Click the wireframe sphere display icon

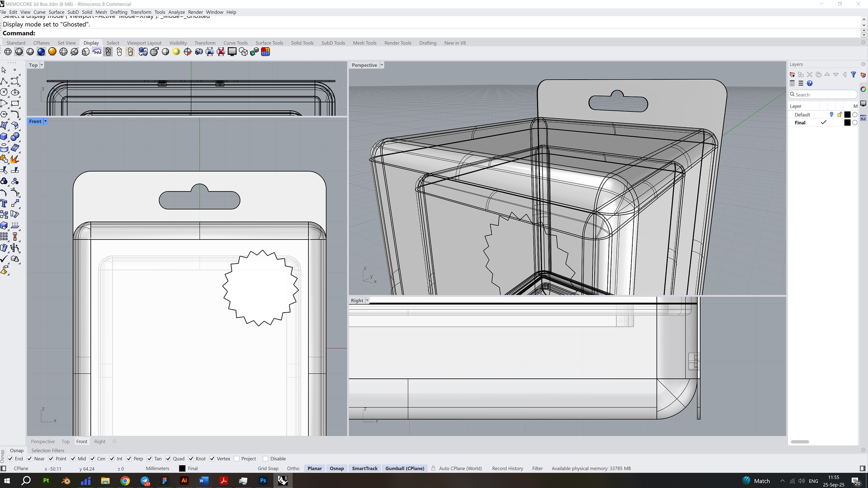tap(8, 52)
